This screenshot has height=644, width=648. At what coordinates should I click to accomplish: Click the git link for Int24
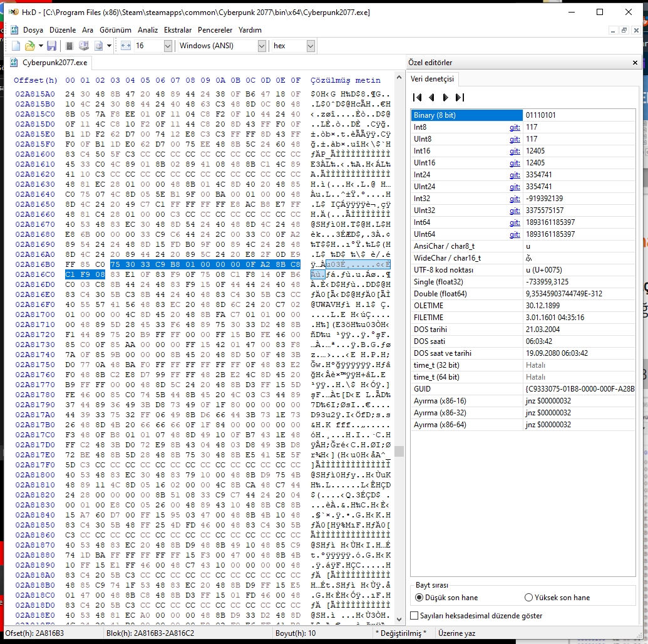pos(515,175)
